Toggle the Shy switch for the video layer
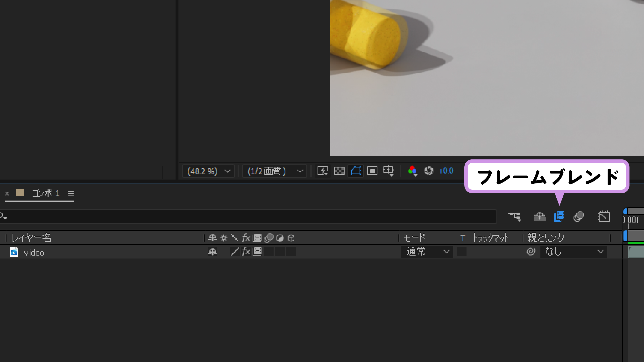 [x=212, y=251]
